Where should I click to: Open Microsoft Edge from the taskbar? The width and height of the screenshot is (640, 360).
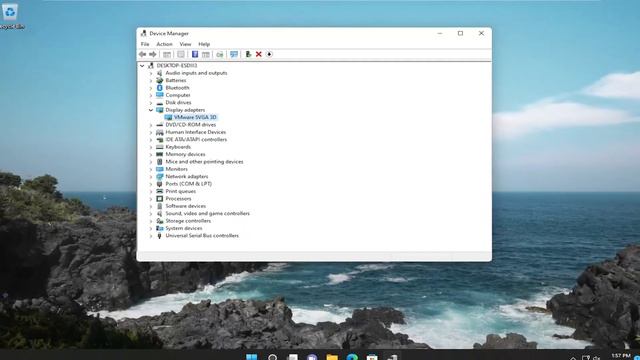[x=352, y=357]
